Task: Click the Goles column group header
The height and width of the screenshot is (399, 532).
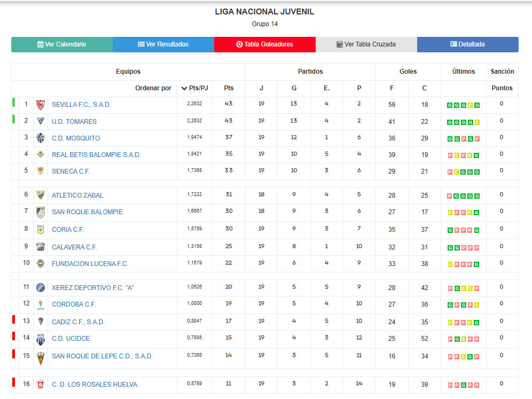Action: click(x=408, y=72)
